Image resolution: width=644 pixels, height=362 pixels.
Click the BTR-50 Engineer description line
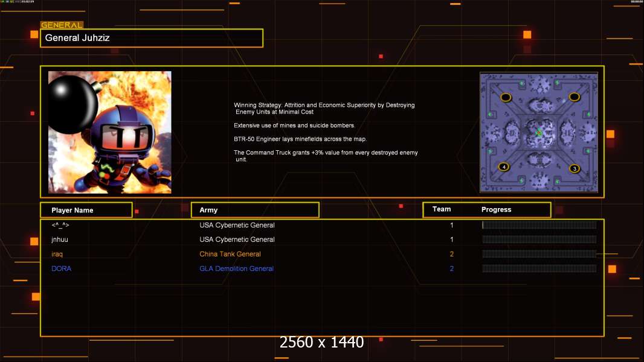pos(300,139)
